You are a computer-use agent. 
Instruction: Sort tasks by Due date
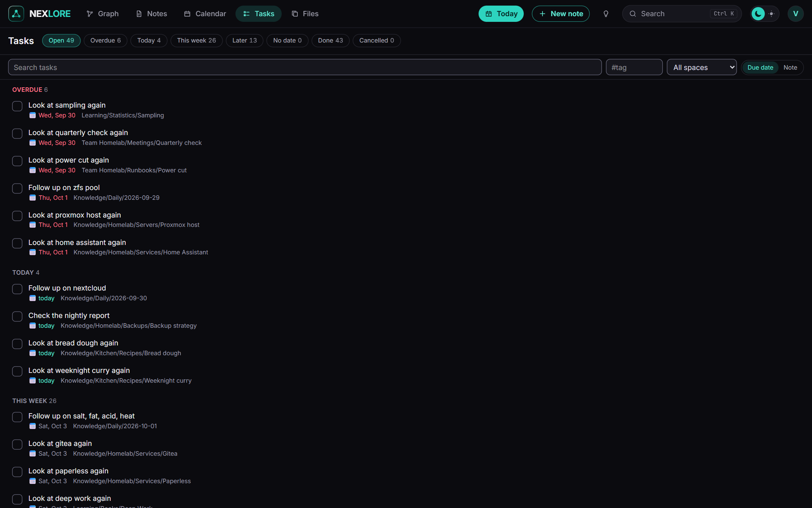tap(760, 68)
